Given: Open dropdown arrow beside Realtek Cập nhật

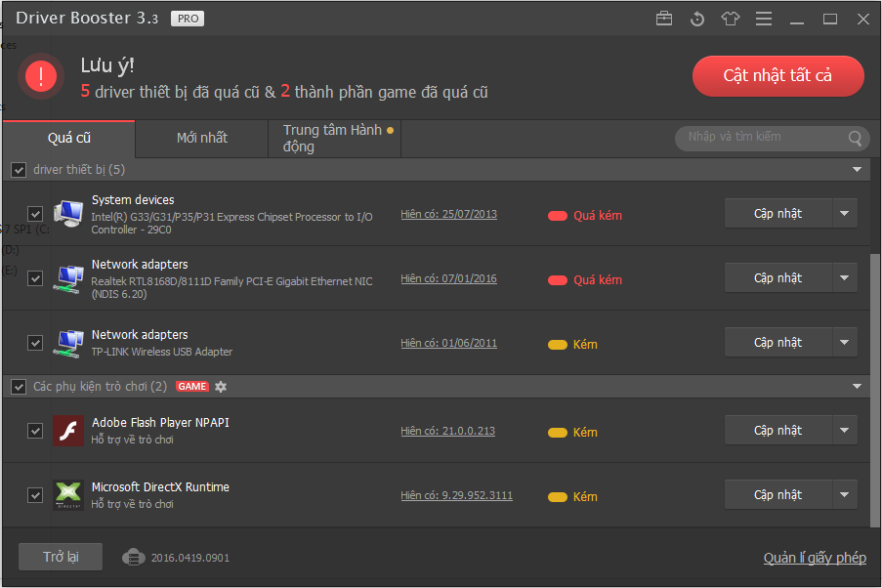Looking at the screenshot, I should (844, 277).
